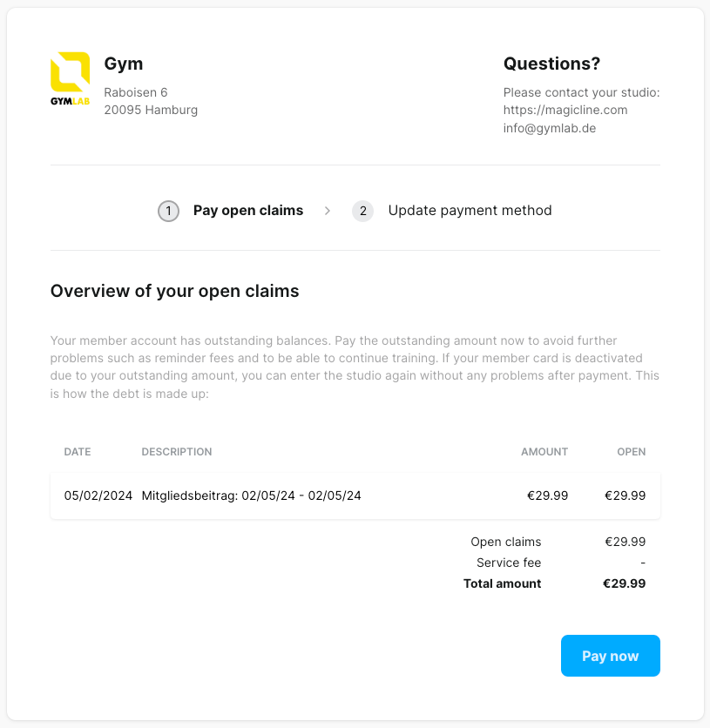Click the yellow GymLab logo

70,79
